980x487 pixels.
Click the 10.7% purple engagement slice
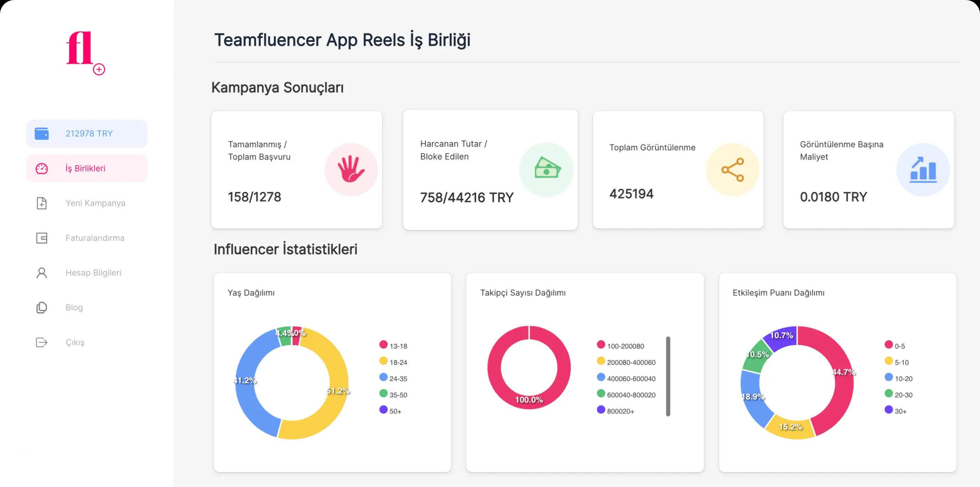(781, 336)
